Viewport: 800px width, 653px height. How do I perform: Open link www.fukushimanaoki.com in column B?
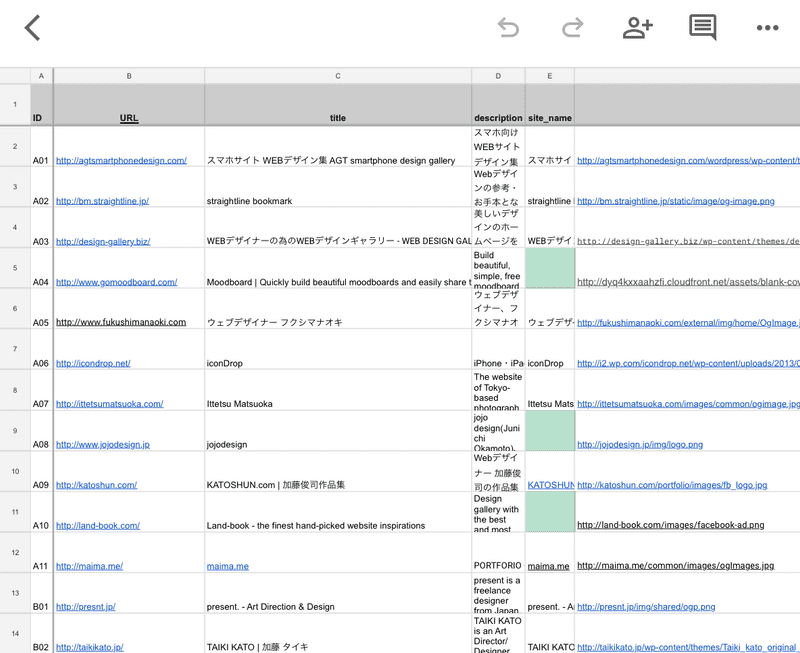121,322
